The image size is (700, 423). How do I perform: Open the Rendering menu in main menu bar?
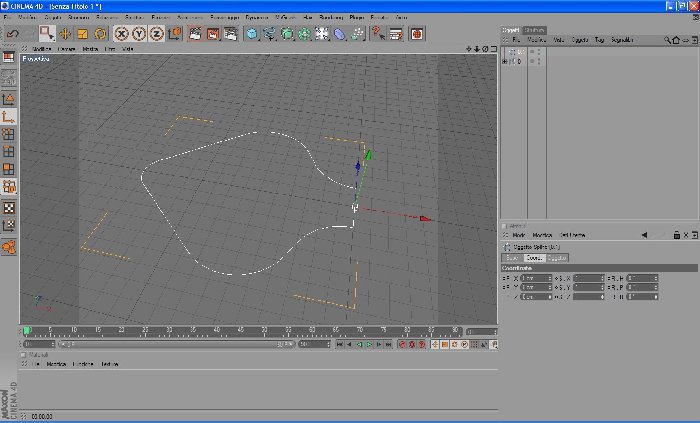pos(331,17)
